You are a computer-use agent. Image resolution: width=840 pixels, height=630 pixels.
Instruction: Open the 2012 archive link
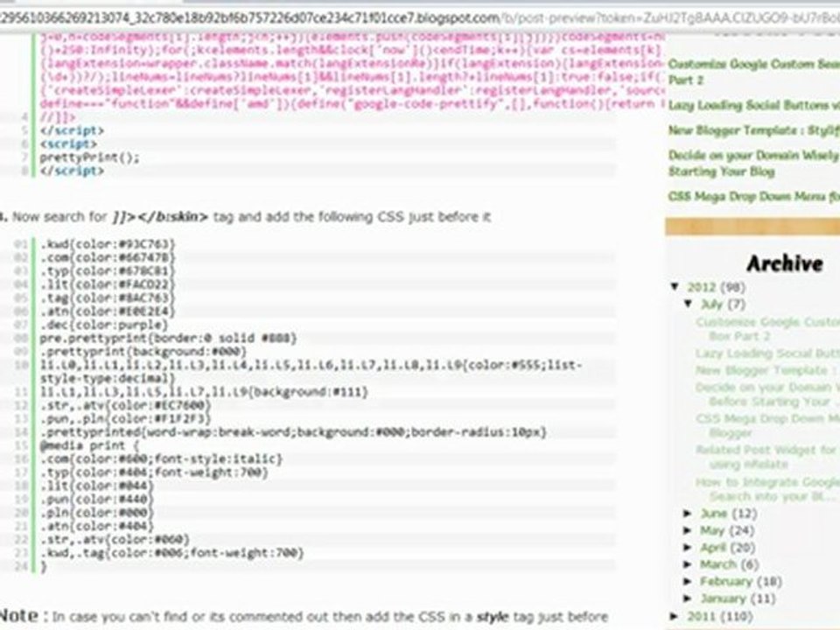tap(701, 287)
